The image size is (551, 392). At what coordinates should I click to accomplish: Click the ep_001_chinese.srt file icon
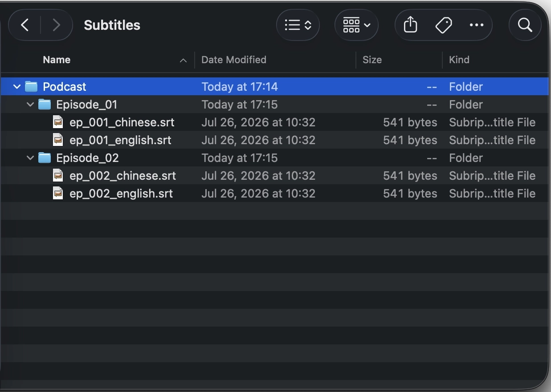pyautogui.click(x=58, y=122)
